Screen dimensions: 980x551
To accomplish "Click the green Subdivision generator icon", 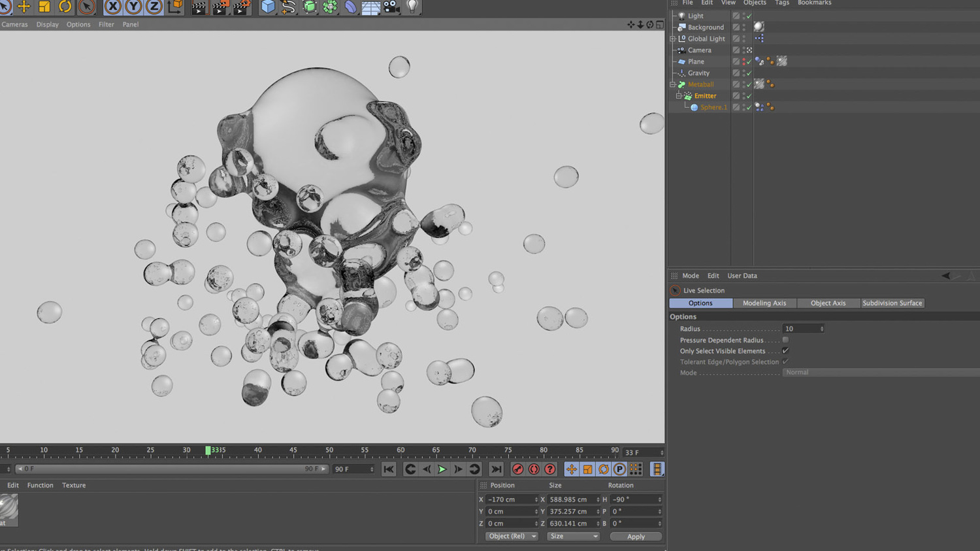I will [310, 7].
